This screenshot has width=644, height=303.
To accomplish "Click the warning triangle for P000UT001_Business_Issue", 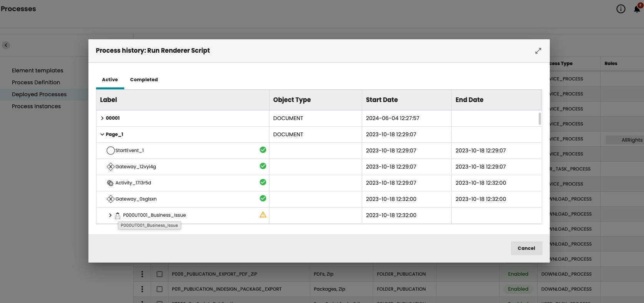I will [263, 214].
